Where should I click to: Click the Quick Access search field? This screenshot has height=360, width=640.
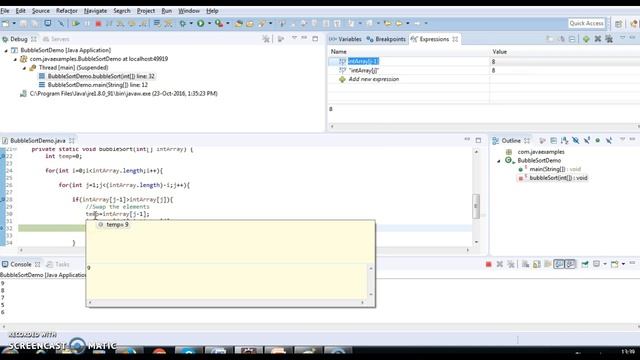coord(587,24)
